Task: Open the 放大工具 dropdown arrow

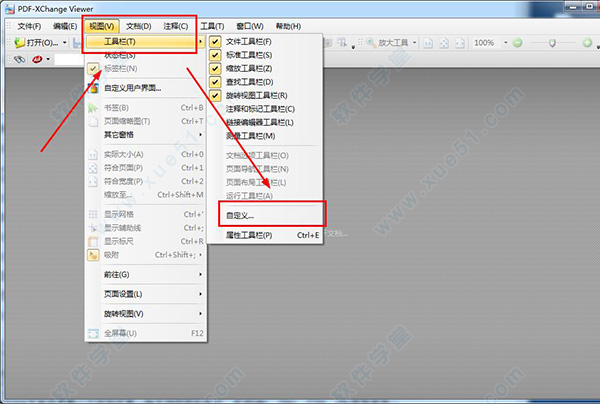Action: tap(414, 42)
